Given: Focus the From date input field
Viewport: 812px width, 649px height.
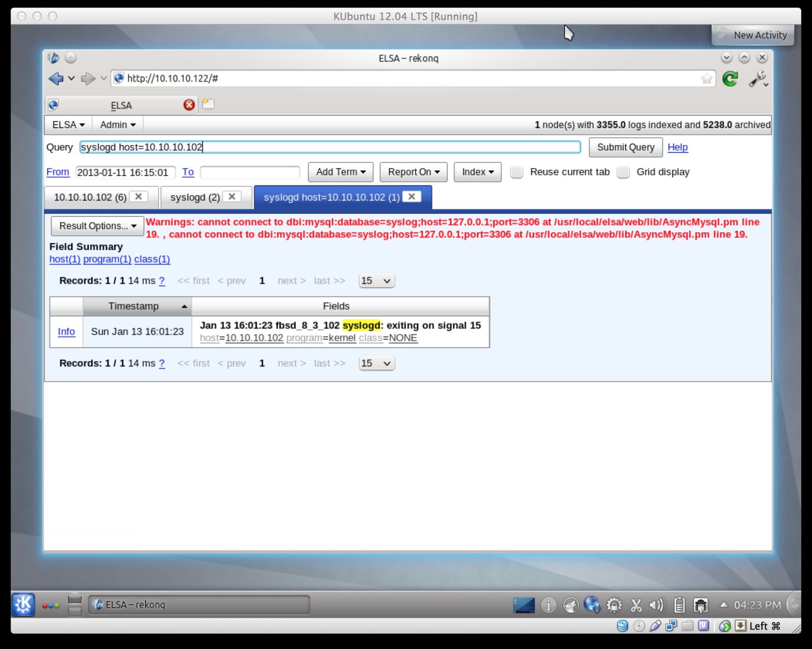Looking at the screenshot, I should coord(125,173).
